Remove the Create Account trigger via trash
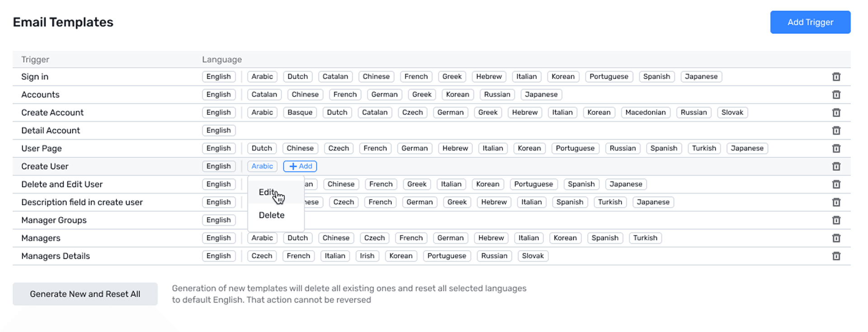Image resolution: width=868 pixels, height=332 pixels. 836,113
